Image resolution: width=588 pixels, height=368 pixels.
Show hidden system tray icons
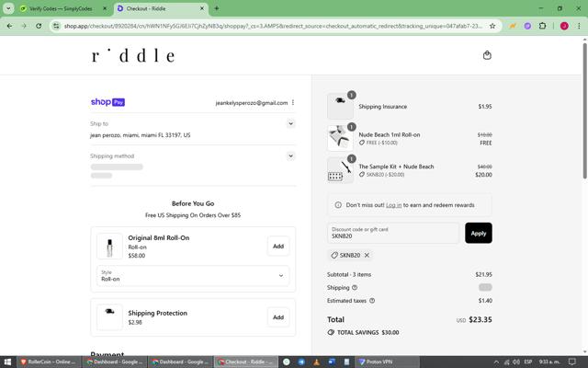(496, 362)
